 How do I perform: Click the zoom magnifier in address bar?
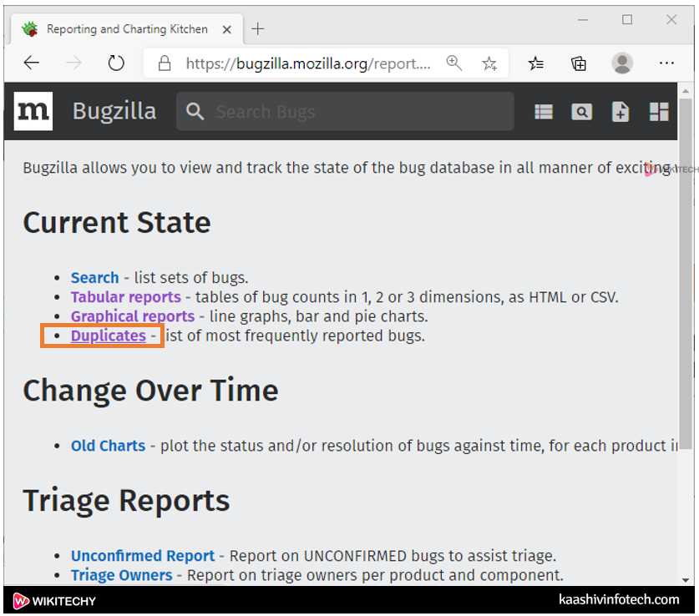454,63
